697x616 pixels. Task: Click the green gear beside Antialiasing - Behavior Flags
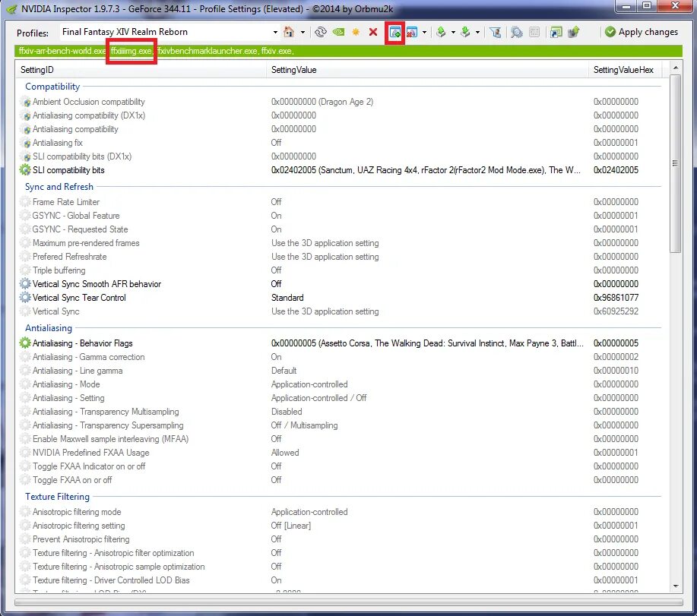pos(25,343)
